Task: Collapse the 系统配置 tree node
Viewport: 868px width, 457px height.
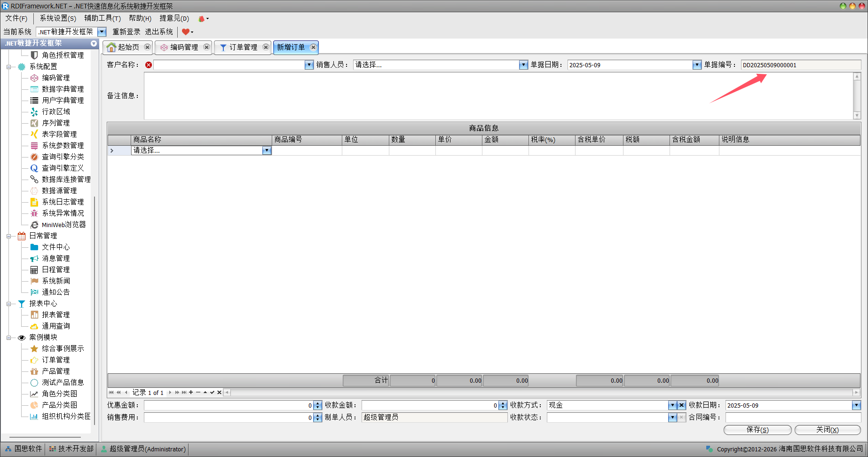Action: pyautogui.click(x=8, y=67)
